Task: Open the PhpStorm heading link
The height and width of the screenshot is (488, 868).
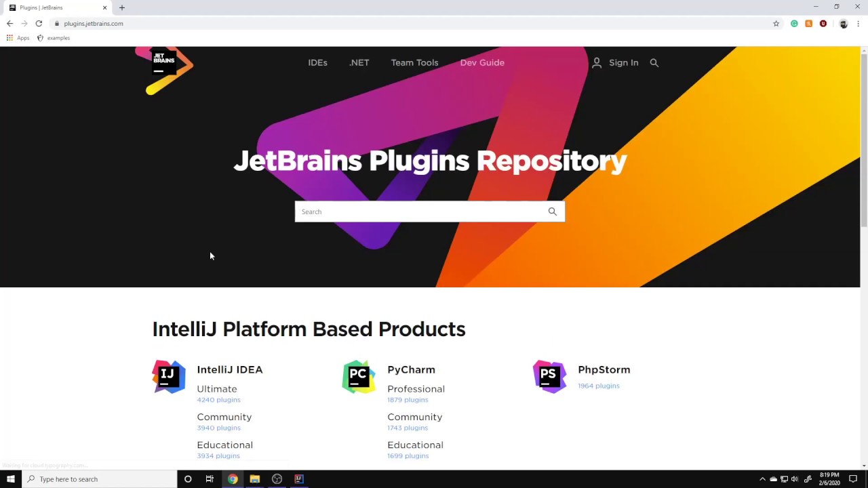Action: point(604,369)
